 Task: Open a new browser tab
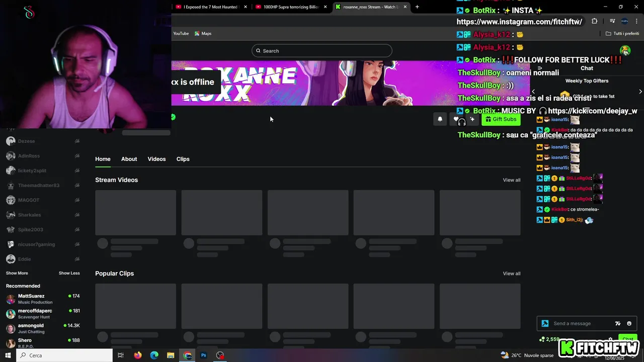click(417, 7)
